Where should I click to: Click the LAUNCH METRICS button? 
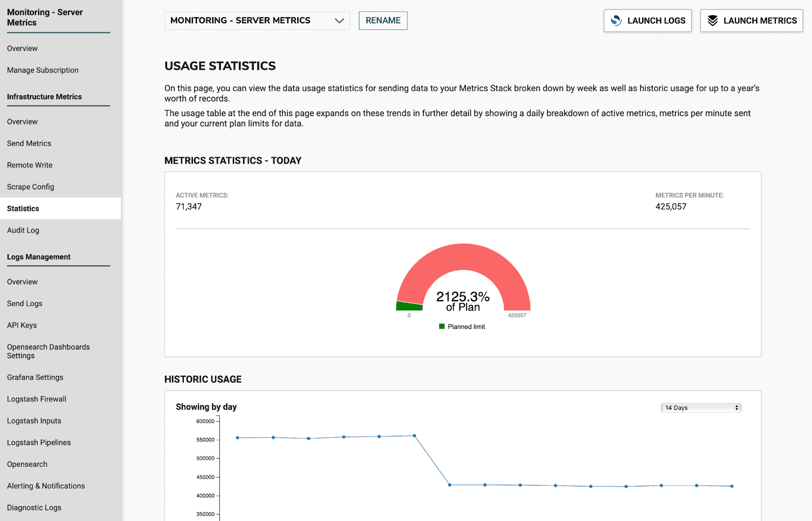751,20
